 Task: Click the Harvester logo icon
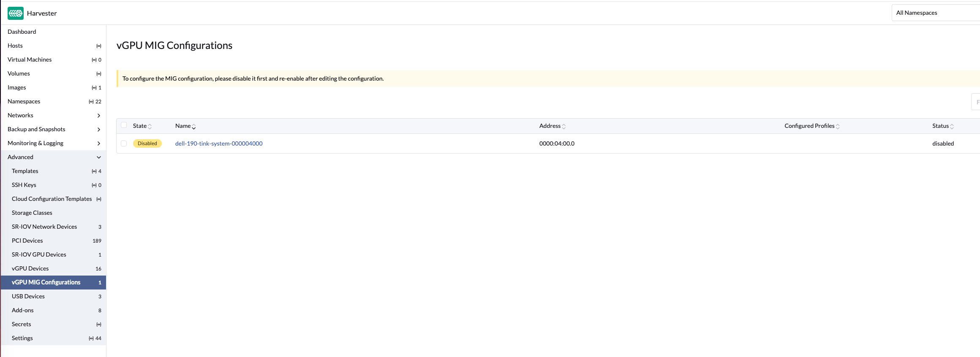(16, 13)
